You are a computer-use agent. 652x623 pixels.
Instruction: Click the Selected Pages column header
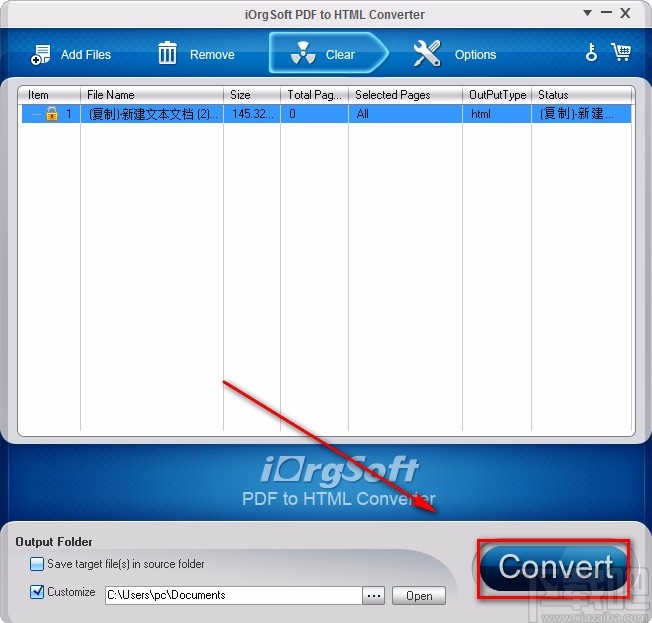click(x=405, y=95)
